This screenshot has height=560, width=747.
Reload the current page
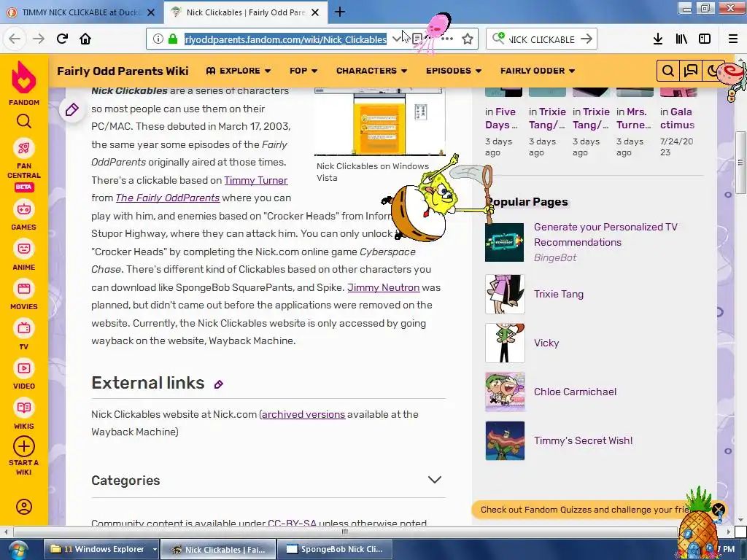(x=62, y=39)
